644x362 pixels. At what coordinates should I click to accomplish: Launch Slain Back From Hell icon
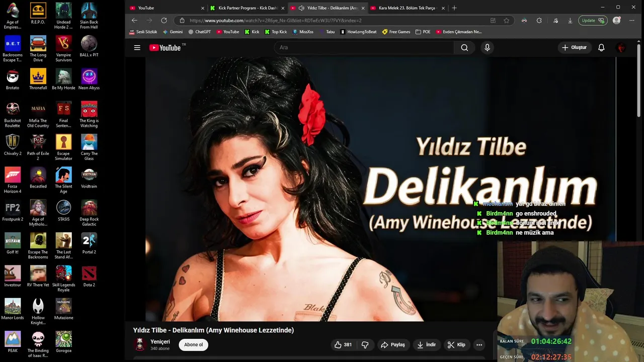89,16
